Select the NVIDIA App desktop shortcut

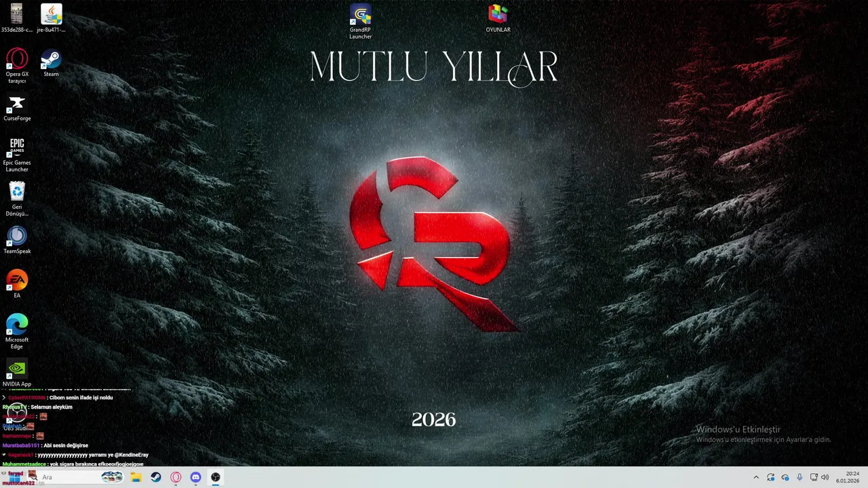(x=17, y=373)
